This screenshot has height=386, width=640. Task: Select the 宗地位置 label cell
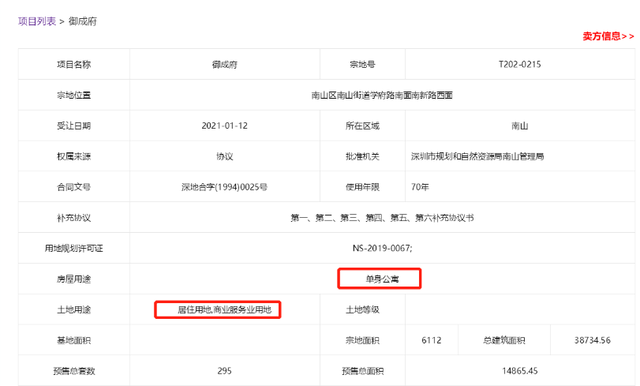[74, 95]
